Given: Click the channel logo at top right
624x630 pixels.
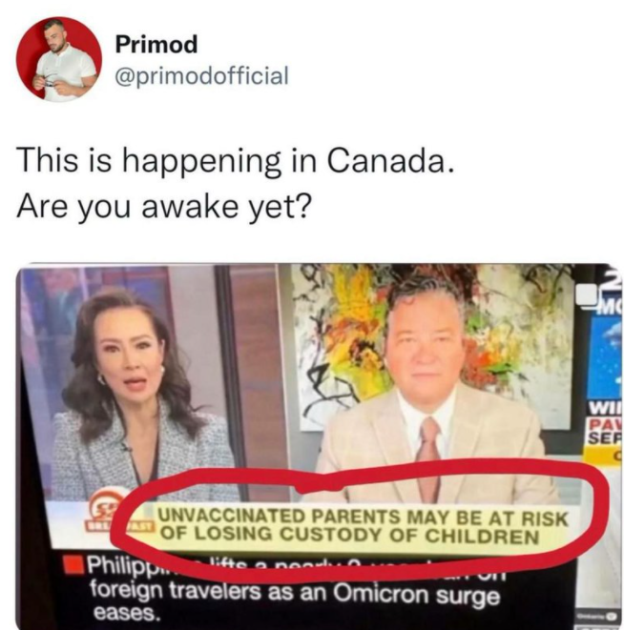Looking at the screenshot, I should click(x=603, y=289).
